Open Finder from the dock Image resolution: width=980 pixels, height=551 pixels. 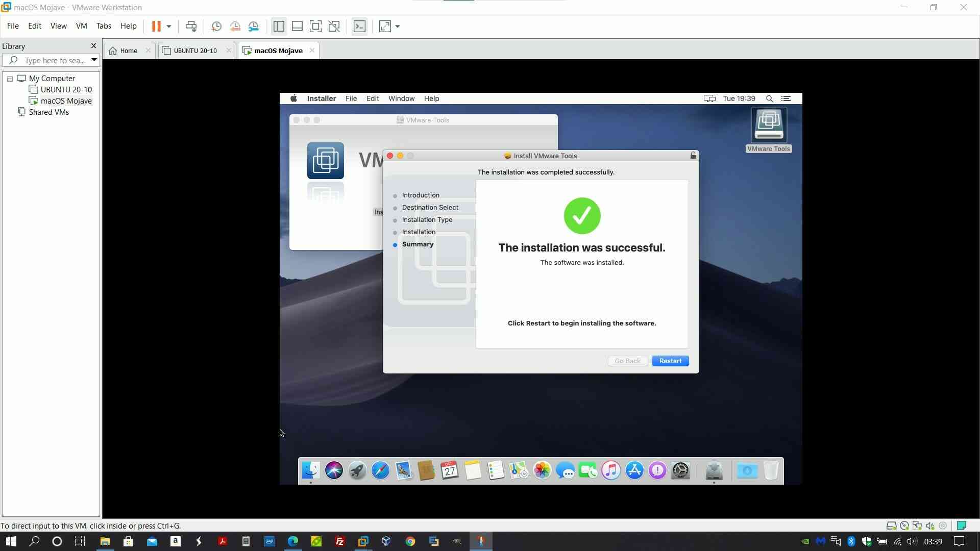[x=310, y=470]
